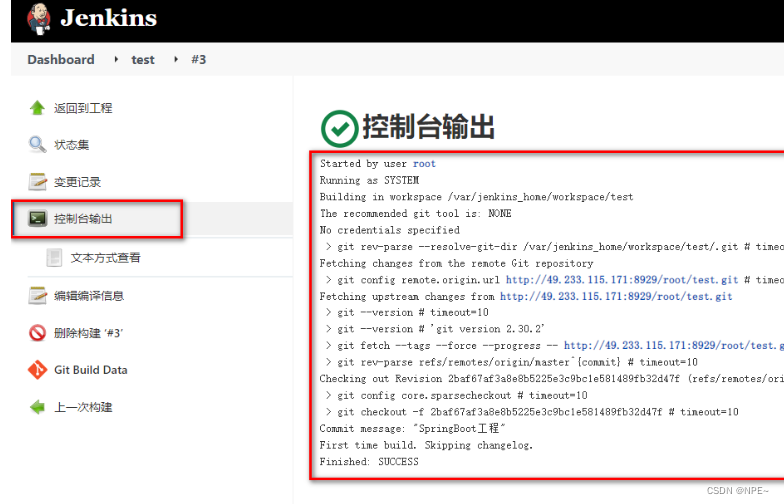Image resolution: width=784 pixels, height=504 pixels.
Task: Open URL in git fetch --tags line
Action: (x=674, y=346)
